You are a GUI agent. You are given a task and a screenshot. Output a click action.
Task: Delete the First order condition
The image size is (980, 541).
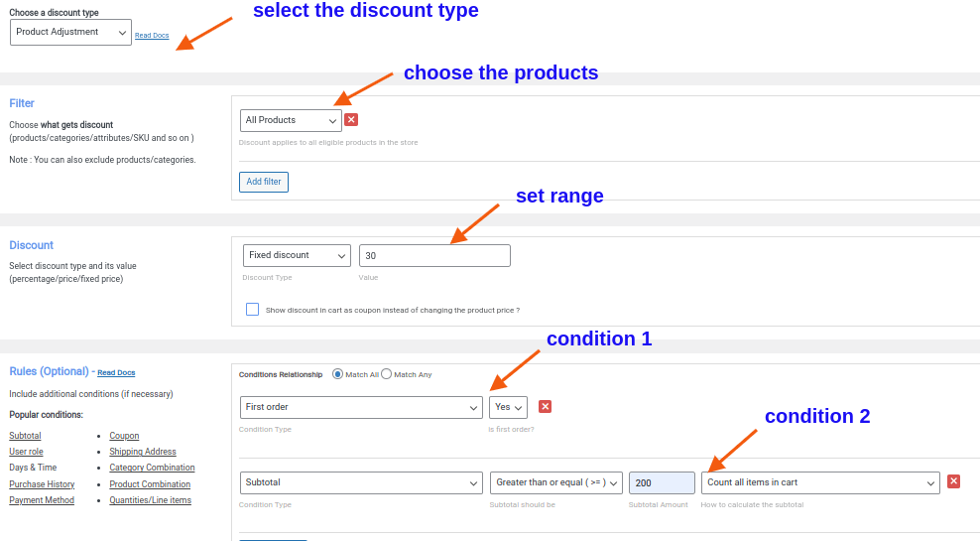(x=545, y=407)
